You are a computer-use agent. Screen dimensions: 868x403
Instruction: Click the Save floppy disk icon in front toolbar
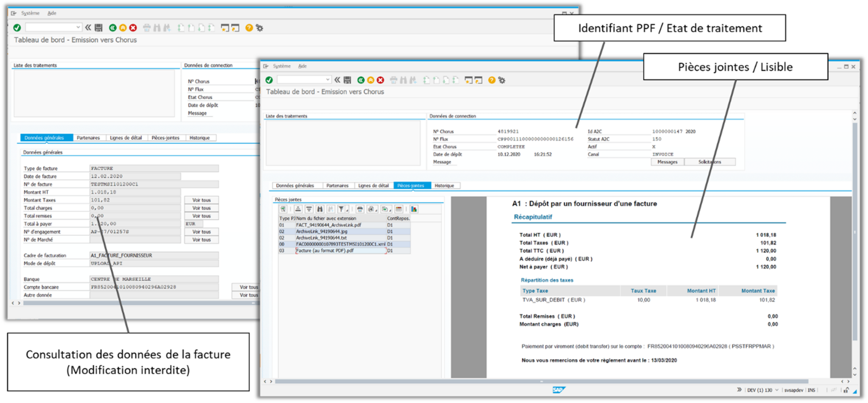point(347,80)
